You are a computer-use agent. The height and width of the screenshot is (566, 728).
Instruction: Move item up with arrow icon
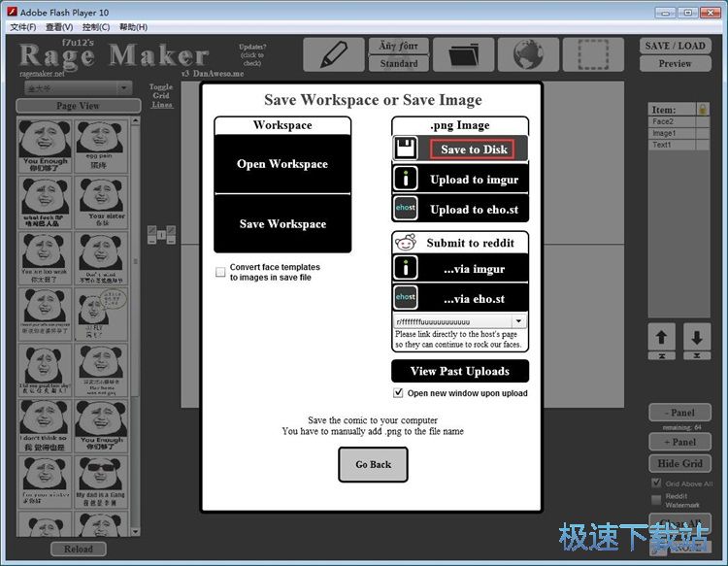[x=662, y=337]
